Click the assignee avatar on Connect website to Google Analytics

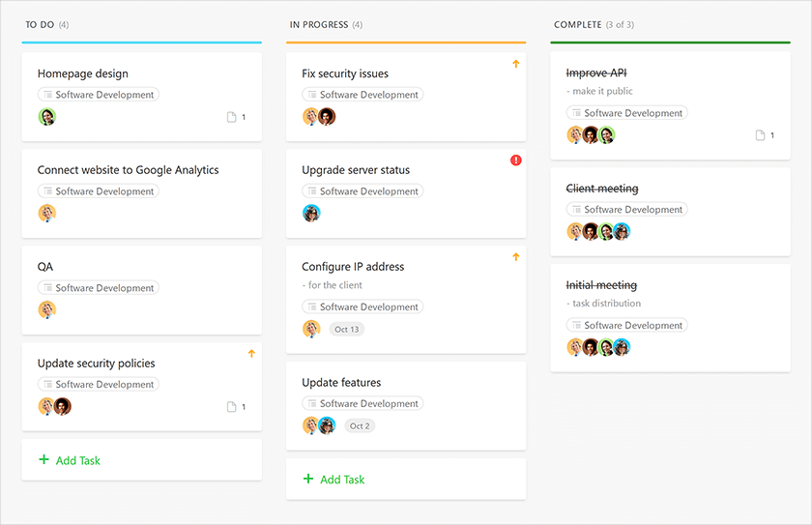tap(47, 213)
